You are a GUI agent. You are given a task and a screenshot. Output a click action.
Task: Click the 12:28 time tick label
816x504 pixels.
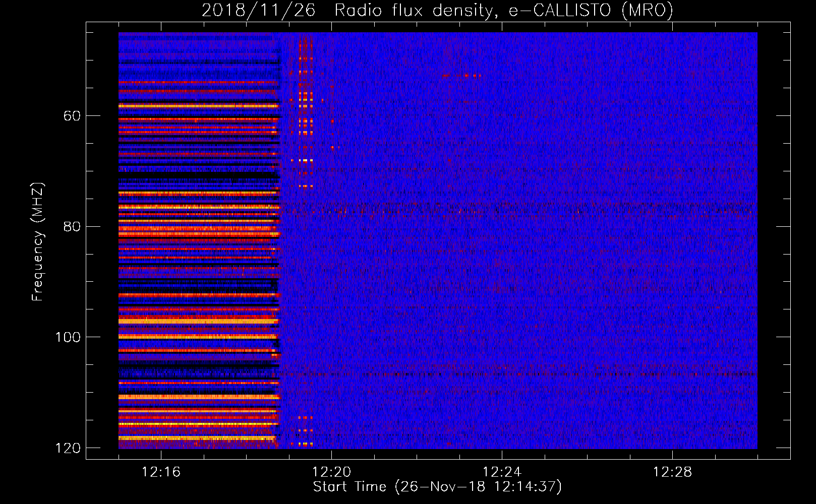coord(672,472)
